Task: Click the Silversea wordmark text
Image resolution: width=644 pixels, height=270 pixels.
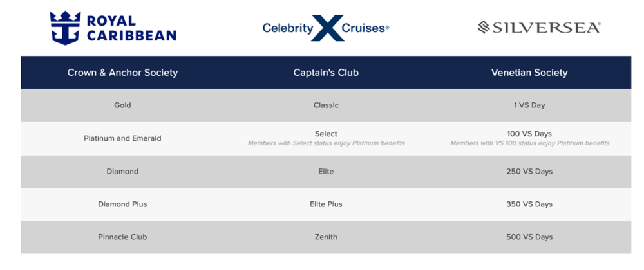Action: click(547, 28)
